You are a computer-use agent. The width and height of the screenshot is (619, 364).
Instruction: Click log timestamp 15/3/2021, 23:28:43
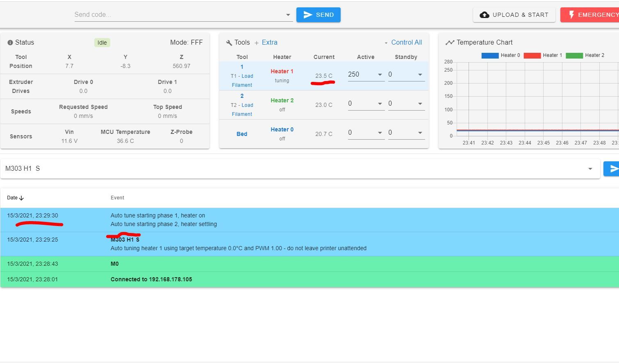32,264
